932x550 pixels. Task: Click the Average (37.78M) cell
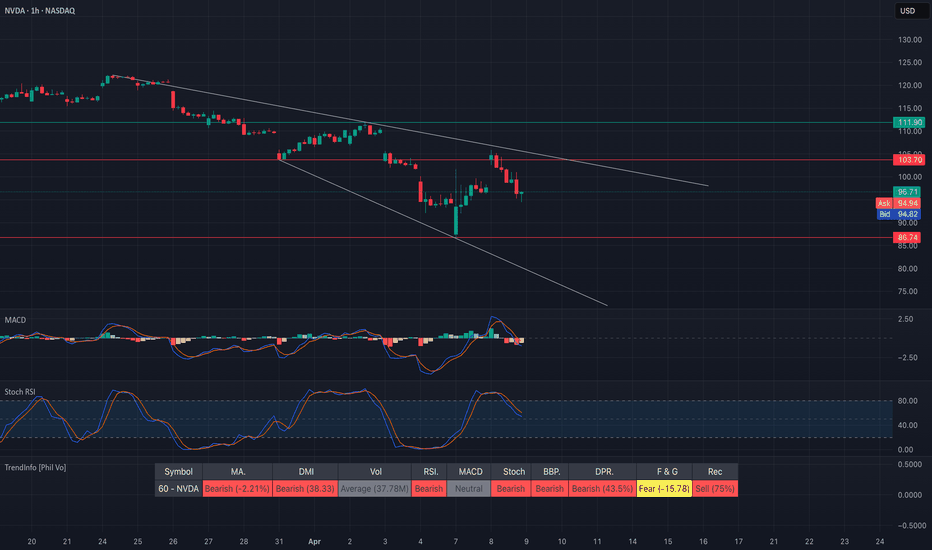pos(375,489)
